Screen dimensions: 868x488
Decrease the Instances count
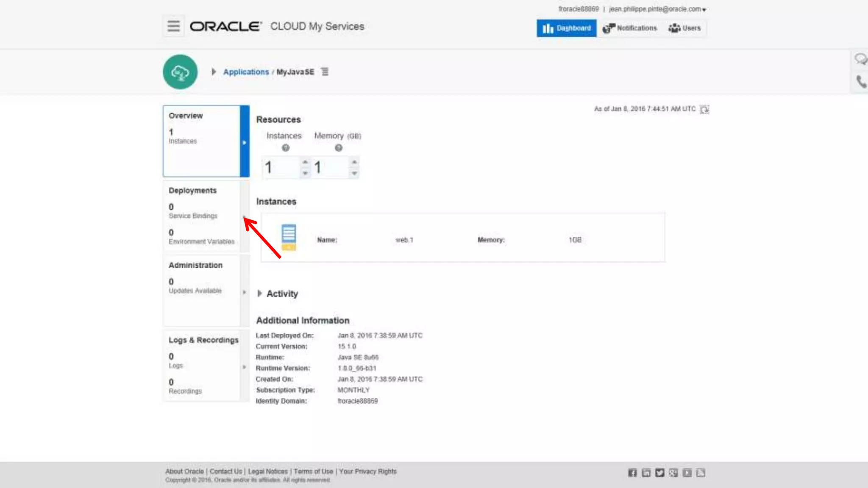coord(305,173)
